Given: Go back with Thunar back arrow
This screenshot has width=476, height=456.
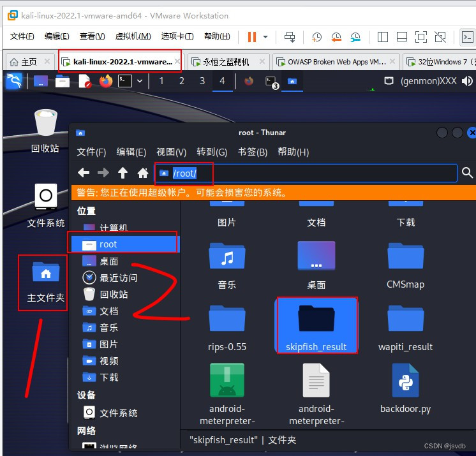Looking at the screenshot, I should pos(84,173).
